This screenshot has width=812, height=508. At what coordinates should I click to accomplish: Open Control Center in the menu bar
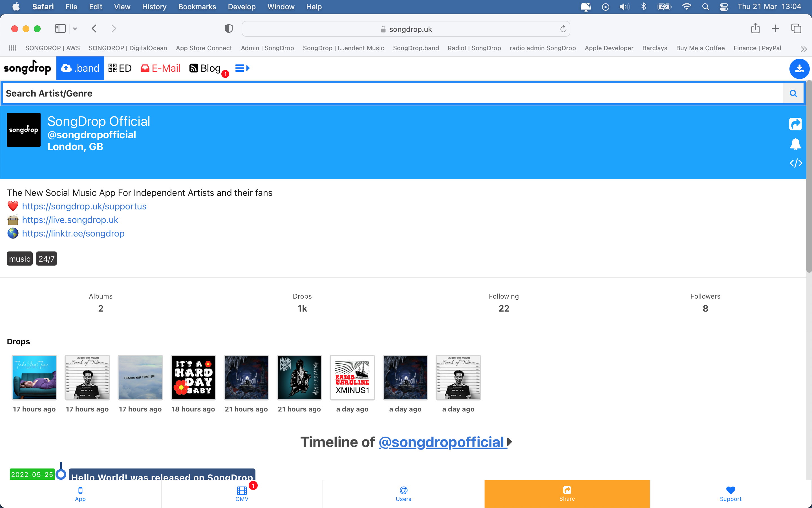(x=724, y=7)
